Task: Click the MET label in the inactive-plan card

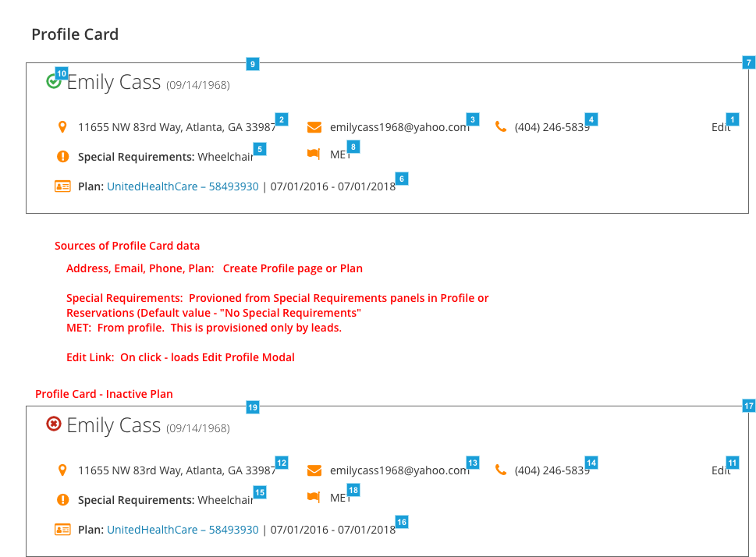Action: pyautogui.click(x=340, y=498)
